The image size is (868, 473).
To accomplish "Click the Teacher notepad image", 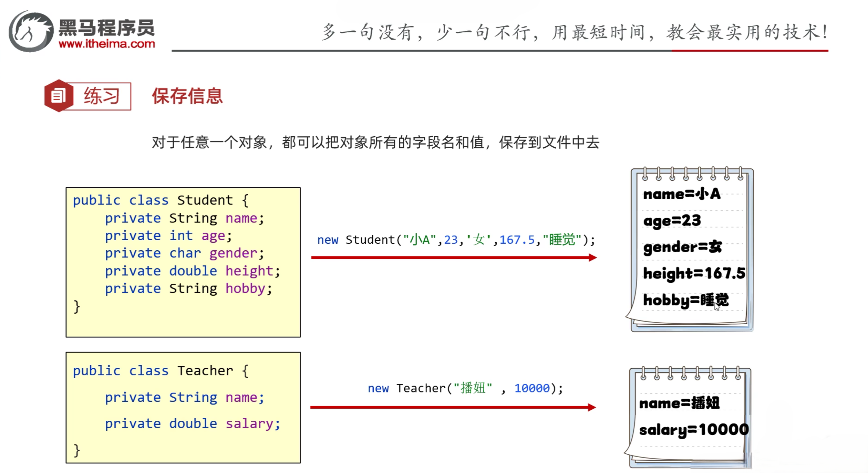I will [690, 418].
